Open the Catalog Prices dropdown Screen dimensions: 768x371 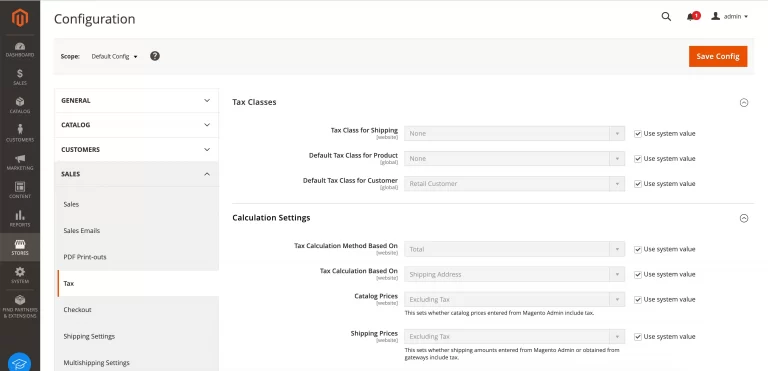tap(514, 299)
